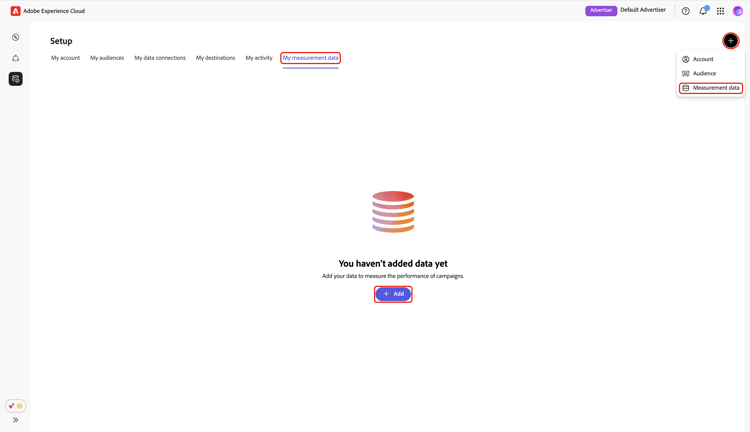Open the Default Advertiser selector
Image resolution: width=750 pixels, height=432 pixels.
click(x=643, y=10)
